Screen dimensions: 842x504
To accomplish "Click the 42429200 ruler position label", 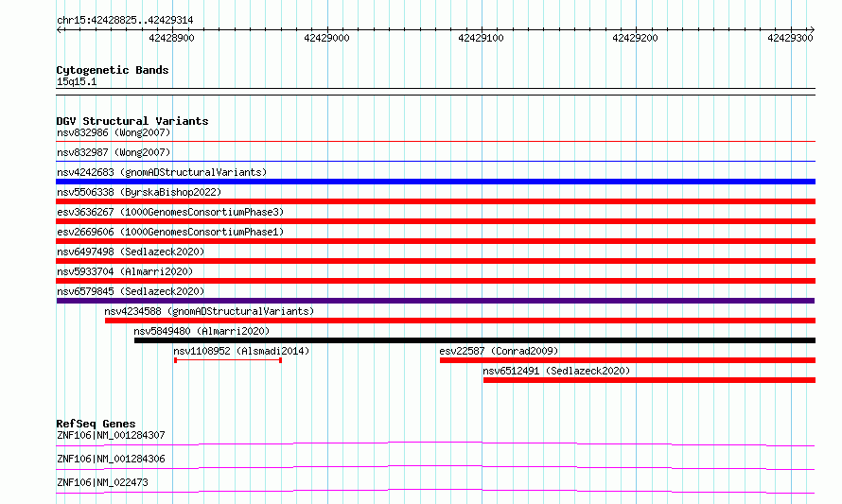I will (x=635, y=38).
